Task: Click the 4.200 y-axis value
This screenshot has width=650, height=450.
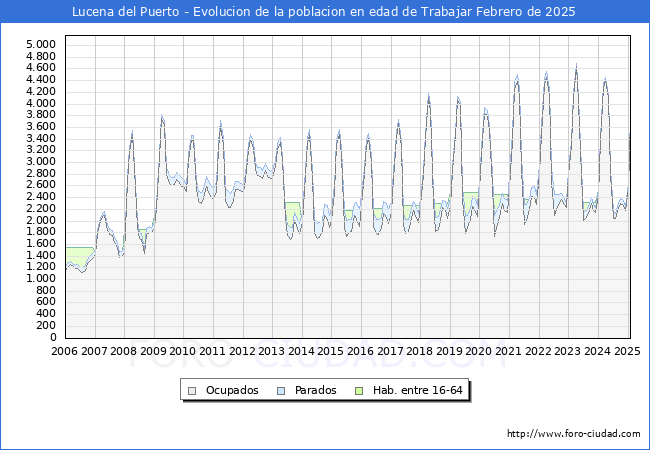Action: [41, 91]
